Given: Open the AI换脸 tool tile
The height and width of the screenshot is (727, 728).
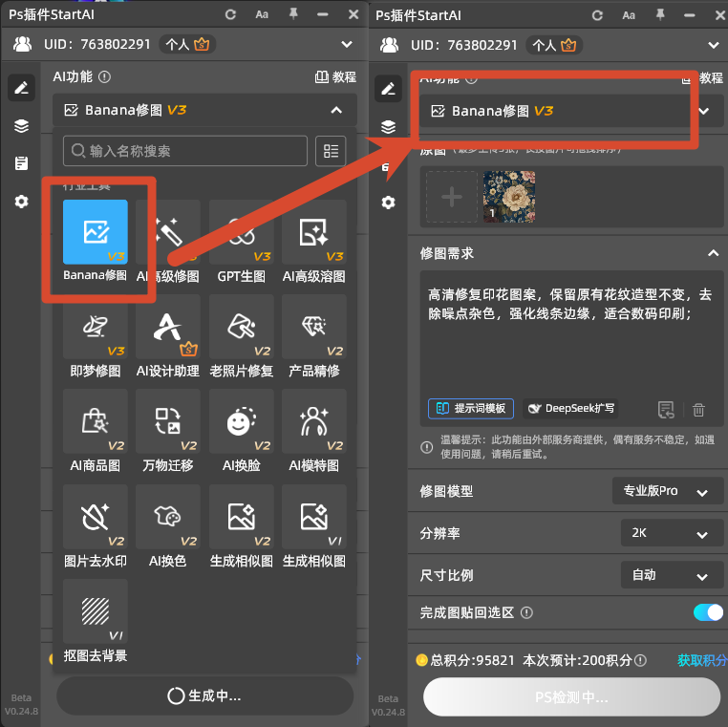Looking at the screenshot, I should point(241,421).
